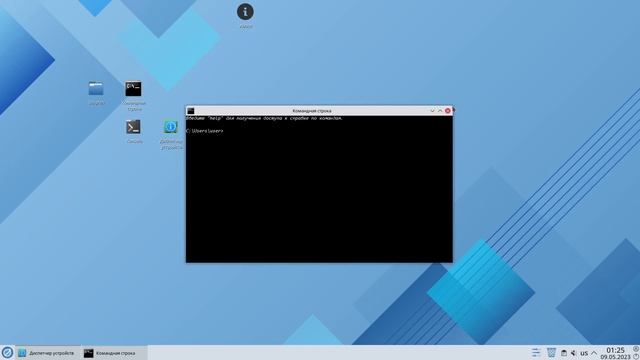The image size is (640, 360).
Task: Minimize the Командная строка window
Action: [x=432, y=111]
